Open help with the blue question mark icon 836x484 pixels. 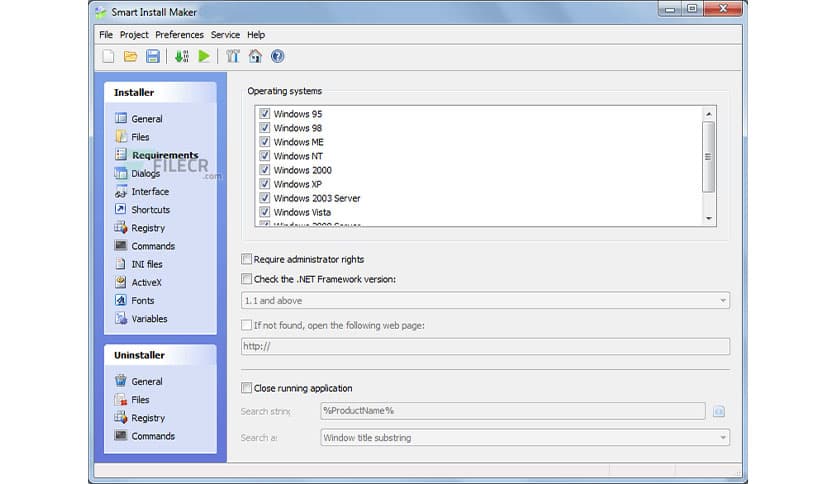tap(277, 57)
